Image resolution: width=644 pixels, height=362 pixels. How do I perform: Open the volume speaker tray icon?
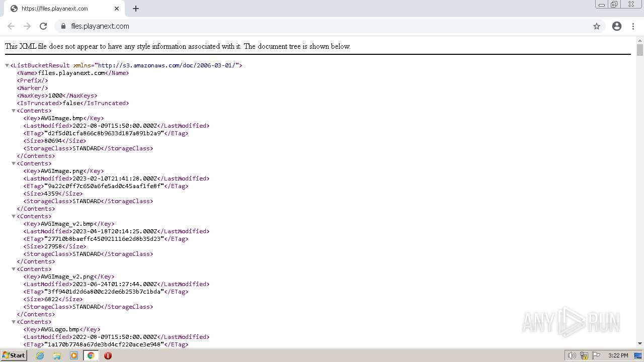coord(572,355)
